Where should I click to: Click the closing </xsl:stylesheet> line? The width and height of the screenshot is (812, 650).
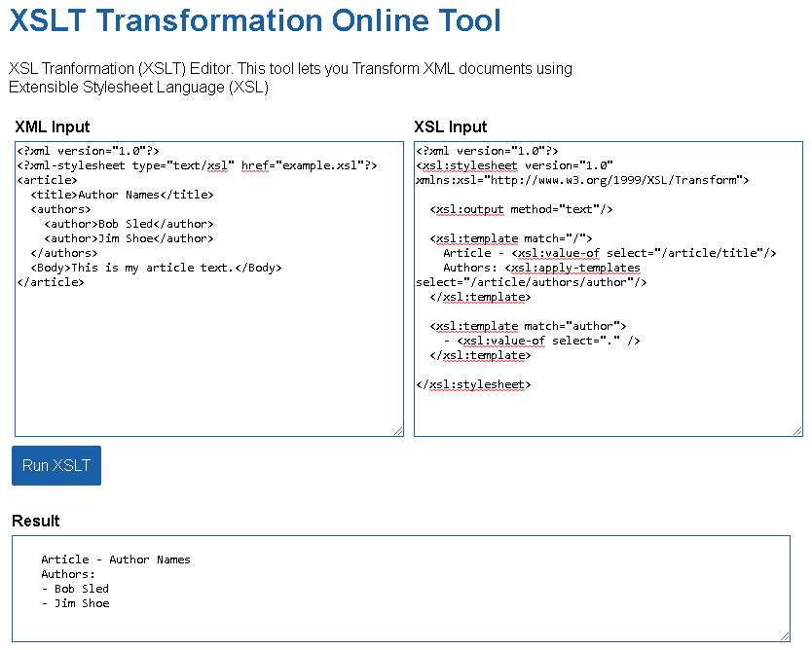pos(474,384)
